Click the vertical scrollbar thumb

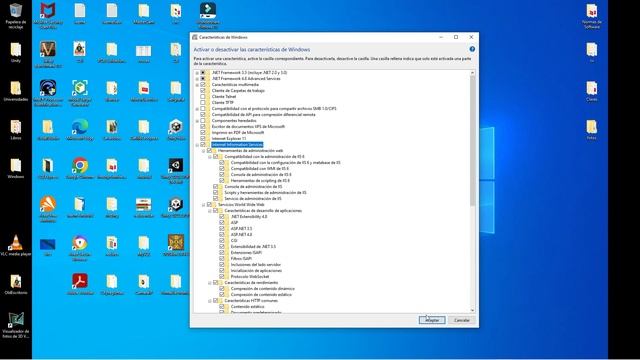pyautogui.click(x=472, y=141)
